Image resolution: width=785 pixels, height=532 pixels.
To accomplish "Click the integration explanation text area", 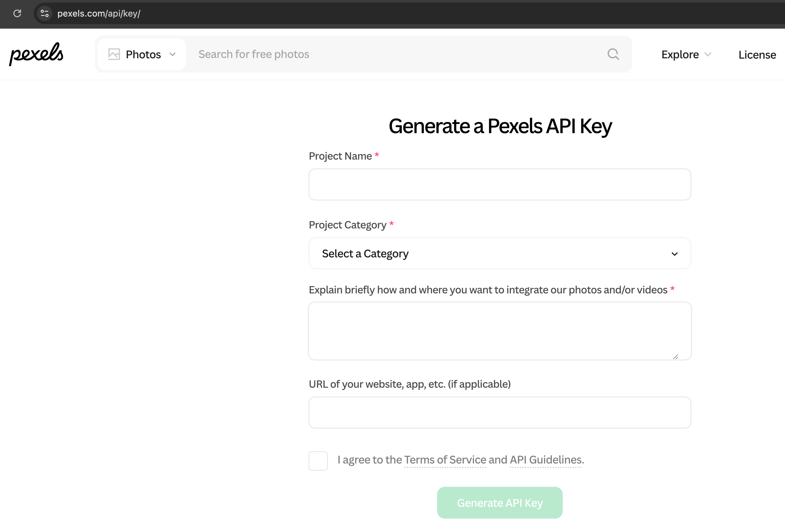I will (500, 331).
